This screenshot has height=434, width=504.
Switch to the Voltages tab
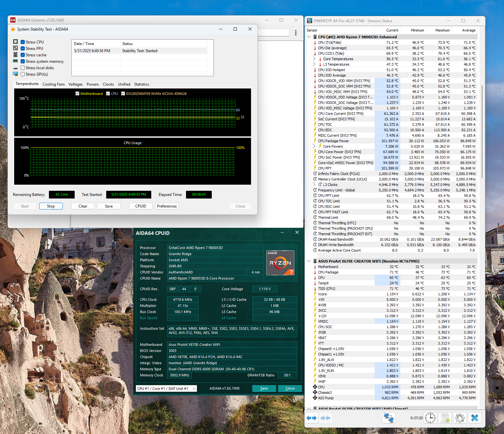[76, 84]
